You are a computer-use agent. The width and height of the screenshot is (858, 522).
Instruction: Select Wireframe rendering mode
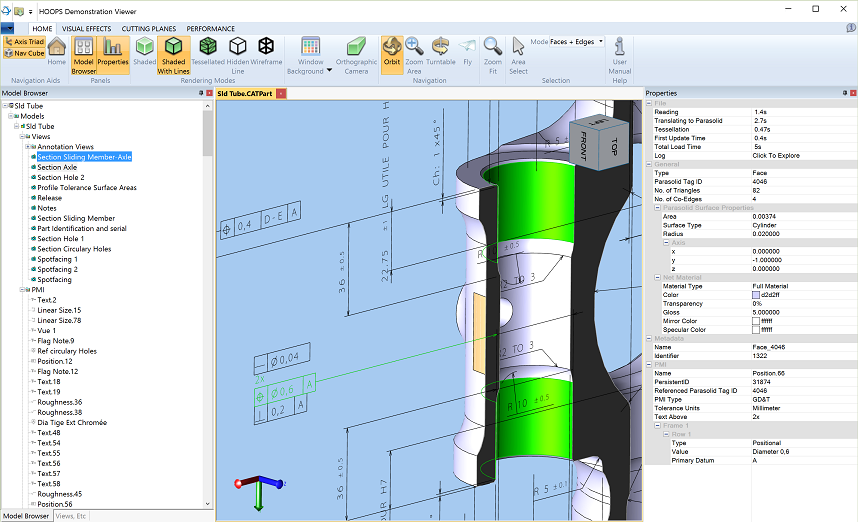point(266,50)
